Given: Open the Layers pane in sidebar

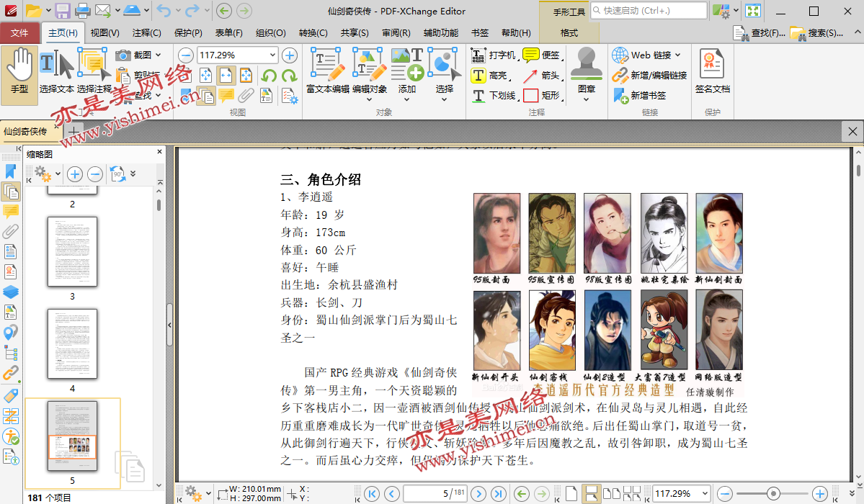Looking at the screenshot, I should (11, 292).
